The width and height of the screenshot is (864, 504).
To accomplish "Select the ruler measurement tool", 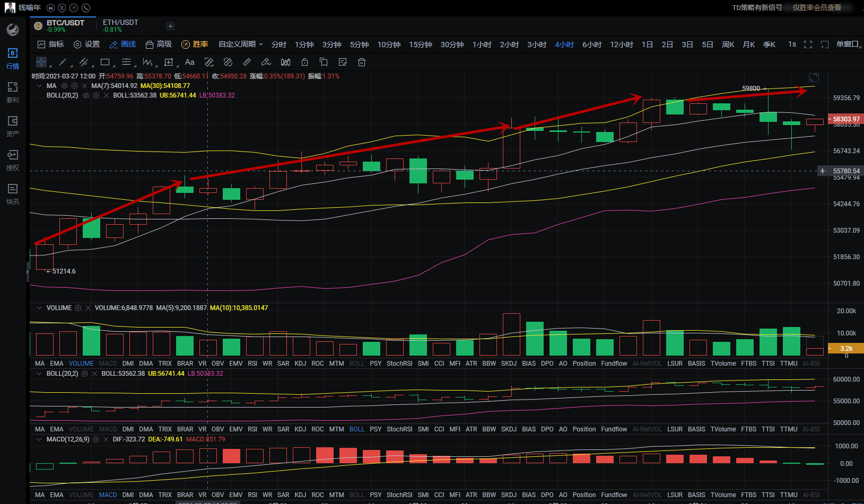I will (x=247, y=62).
